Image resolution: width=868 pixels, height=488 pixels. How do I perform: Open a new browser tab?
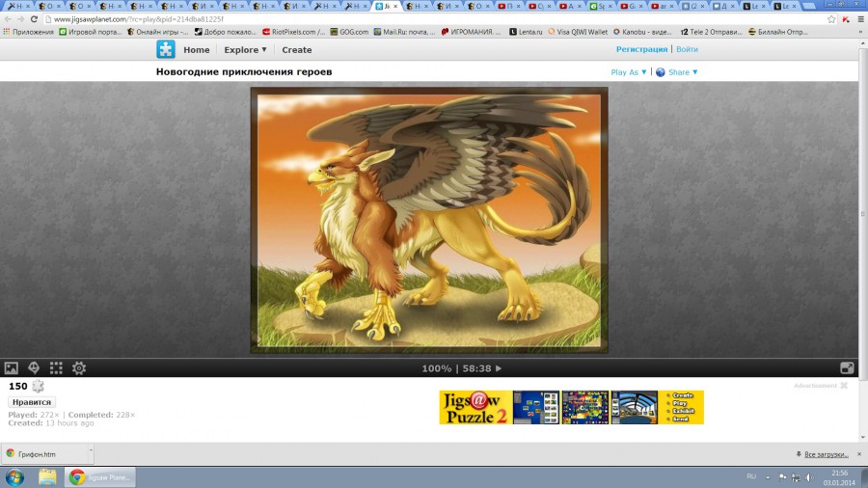coord(808,6)
